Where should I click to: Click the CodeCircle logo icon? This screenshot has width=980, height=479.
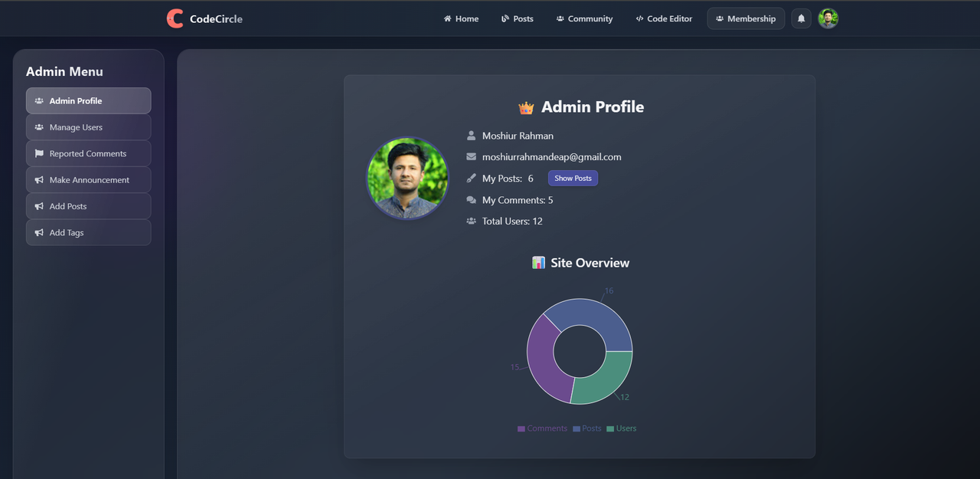pos(175,18)
